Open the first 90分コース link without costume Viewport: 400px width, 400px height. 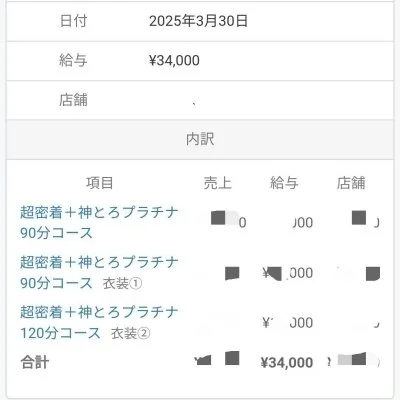[x=99, y=222]
